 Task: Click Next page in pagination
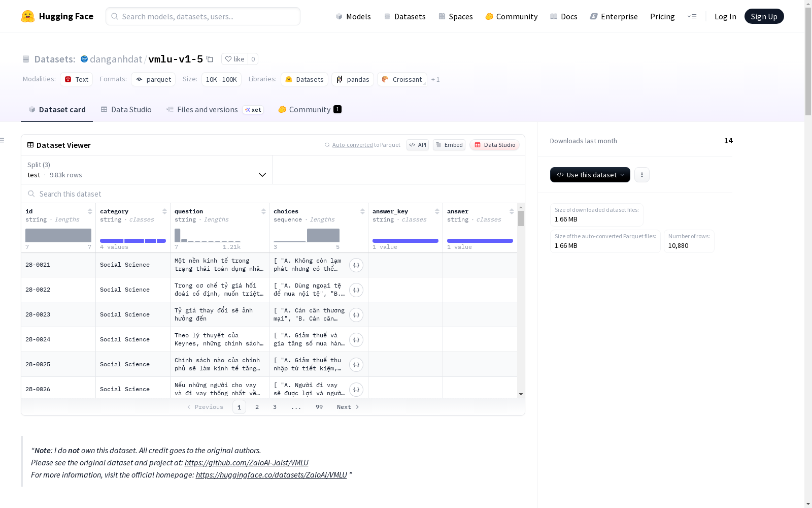tap(348, 407)
